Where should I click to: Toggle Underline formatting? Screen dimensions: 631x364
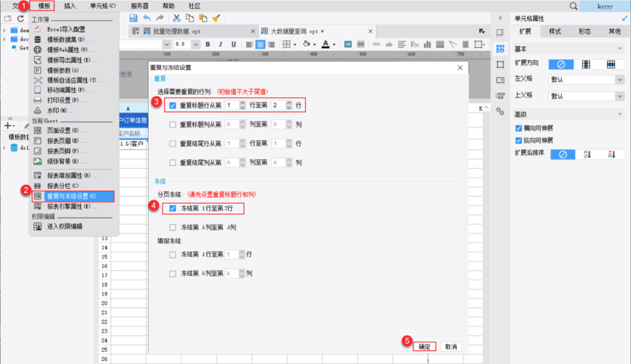(x=233, y=44)
